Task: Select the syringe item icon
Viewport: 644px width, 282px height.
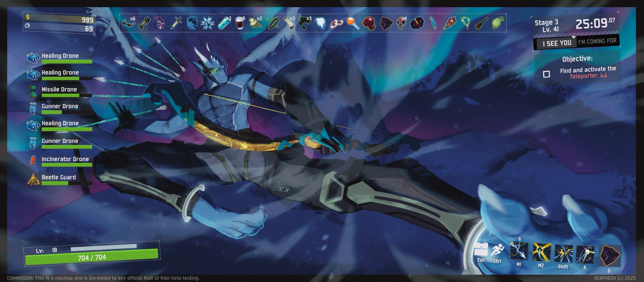Action: [176, 23]
